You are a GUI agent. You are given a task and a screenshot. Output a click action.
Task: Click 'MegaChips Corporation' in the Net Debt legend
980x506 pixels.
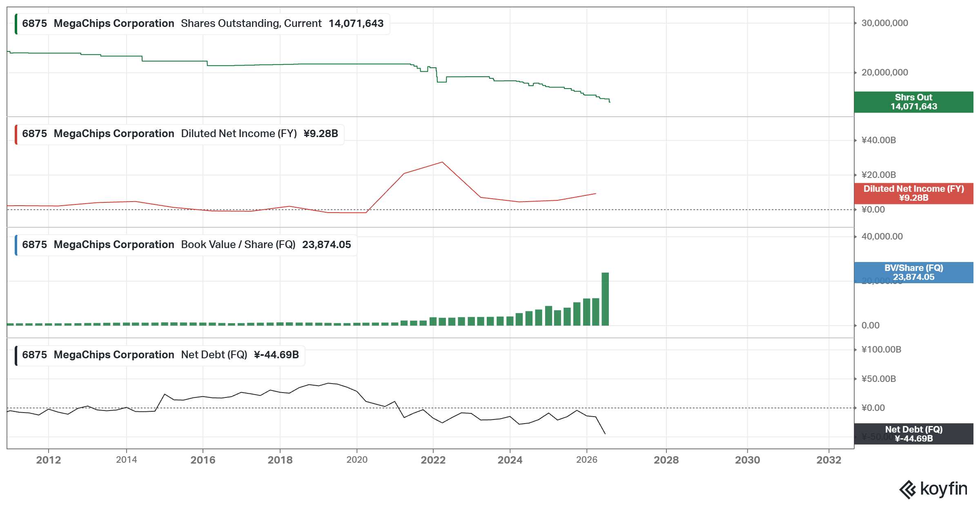tap(114, 355)
